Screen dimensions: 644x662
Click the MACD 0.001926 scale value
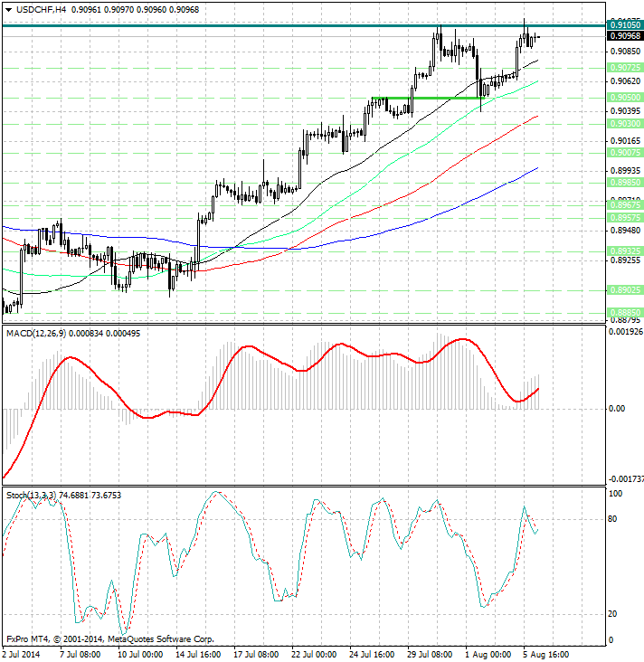[x=625, y=332]
